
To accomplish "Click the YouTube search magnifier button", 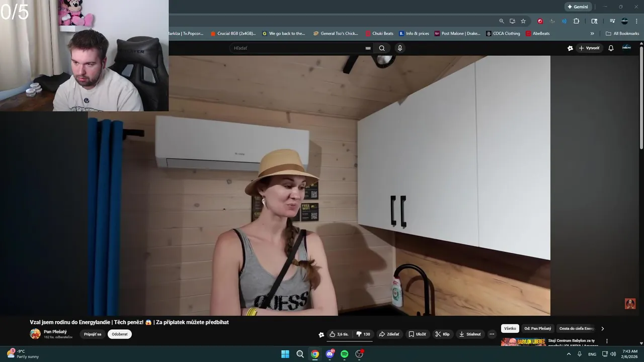I will click(x=382, y=48).
